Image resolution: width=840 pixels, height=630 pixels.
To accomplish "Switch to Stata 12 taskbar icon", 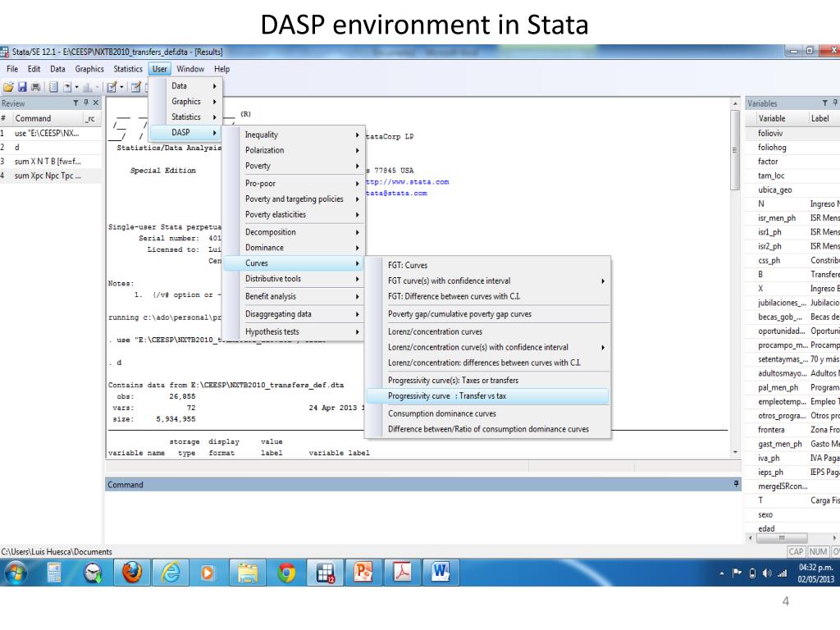I will 325,573.
